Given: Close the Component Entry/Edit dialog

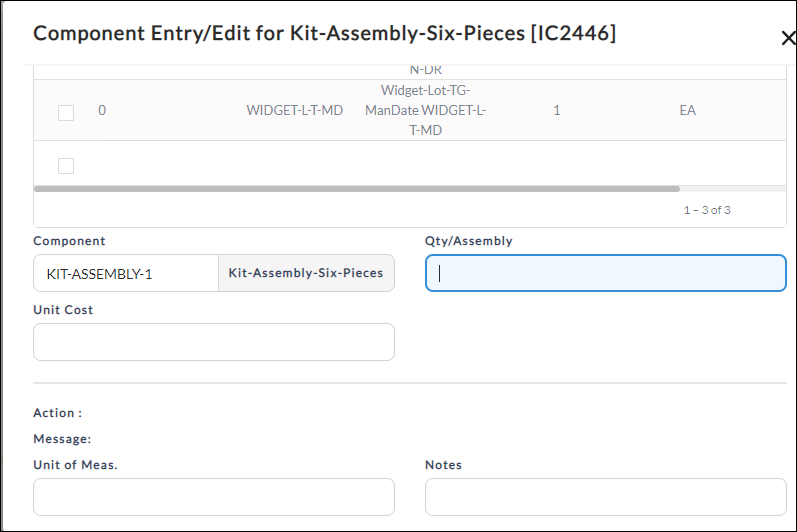Looking at the screenshot, I should (x=788, y=38).
